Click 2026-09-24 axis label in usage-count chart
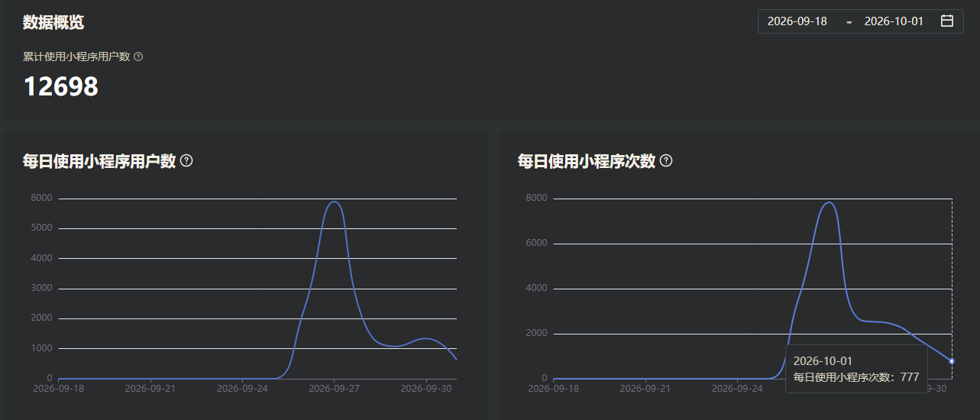Image resolution: width=980 pixels, height=420 pixels. (x=737, y=388)
